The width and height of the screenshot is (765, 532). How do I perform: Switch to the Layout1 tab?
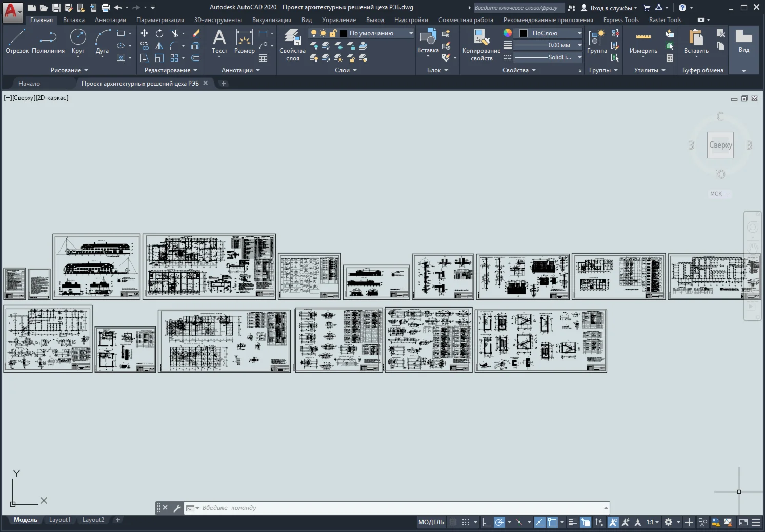59,520
